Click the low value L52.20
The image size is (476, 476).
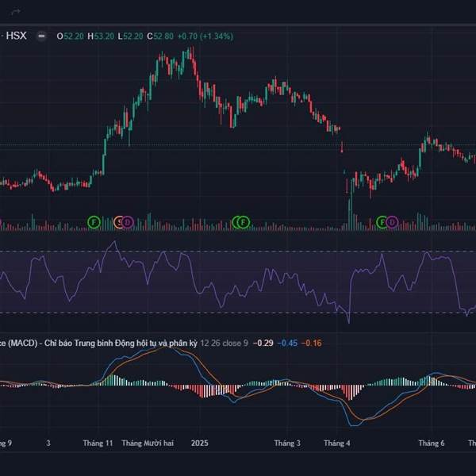(130, 36)
